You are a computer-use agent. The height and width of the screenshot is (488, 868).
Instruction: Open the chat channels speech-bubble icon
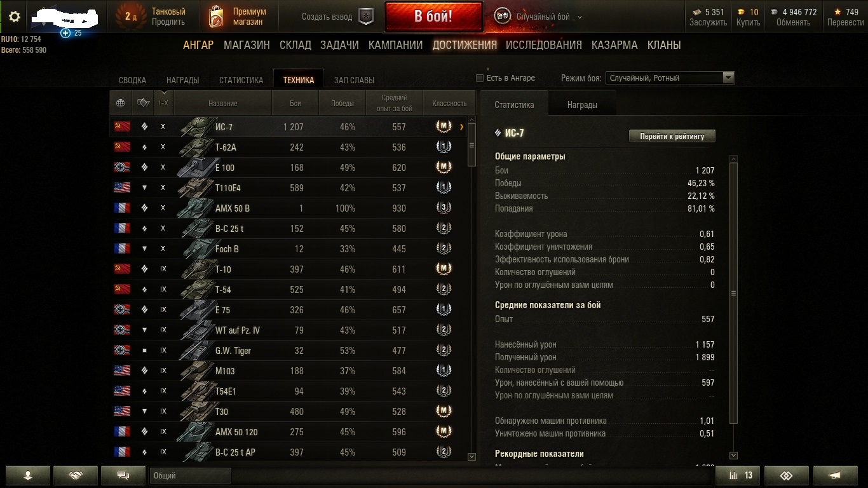[x=124, y=475]
